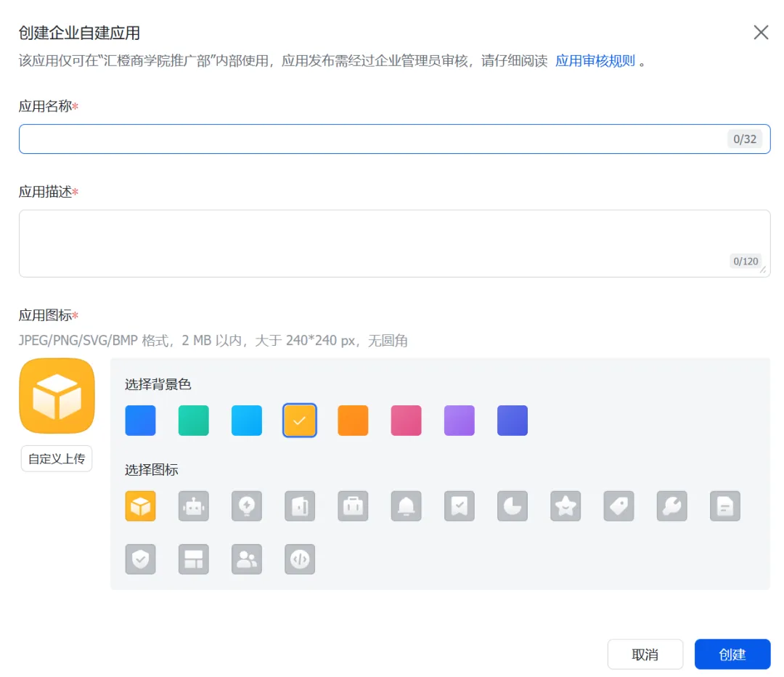Choose the lightbulb icon option
Screen dimensions: 784x677
pos(247,506)
